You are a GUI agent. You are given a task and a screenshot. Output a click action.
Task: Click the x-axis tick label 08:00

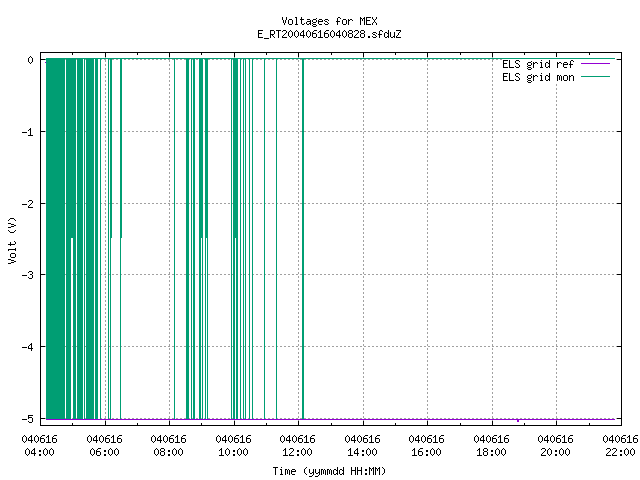169,452
